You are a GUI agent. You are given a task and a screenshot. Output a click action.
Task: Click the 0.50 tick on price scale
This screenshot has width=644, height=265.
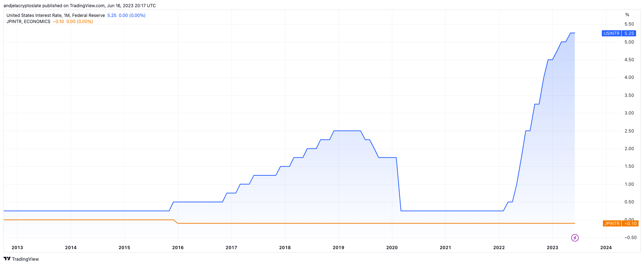point(629,202)
